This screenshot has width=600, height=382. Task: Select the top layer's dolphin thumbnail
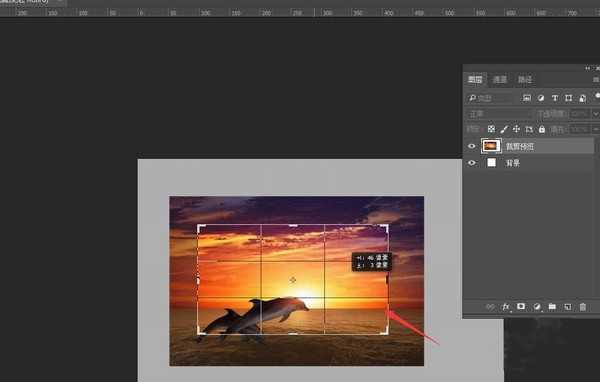(491, 146)
